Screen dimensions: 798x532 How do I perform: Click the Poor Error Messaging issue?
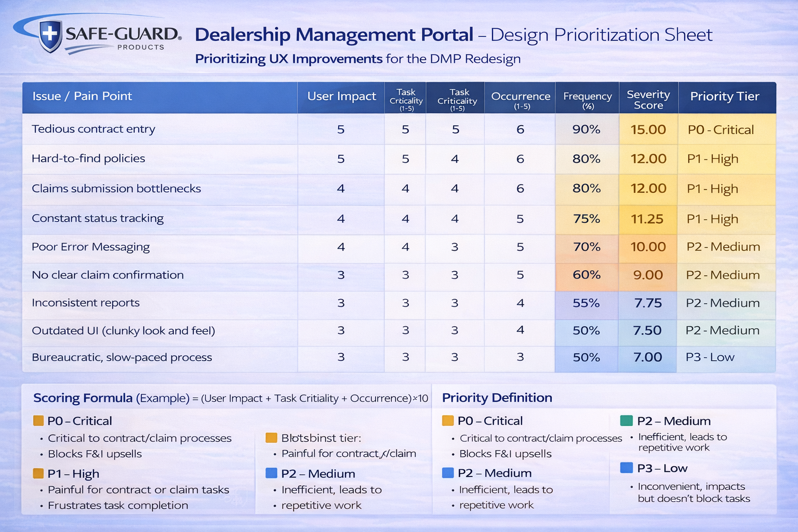click(91, 247)
